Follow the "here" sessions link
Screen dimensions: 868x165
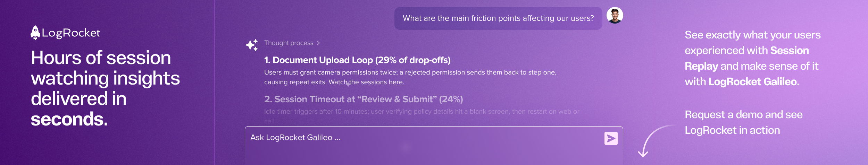pos(395,82)
